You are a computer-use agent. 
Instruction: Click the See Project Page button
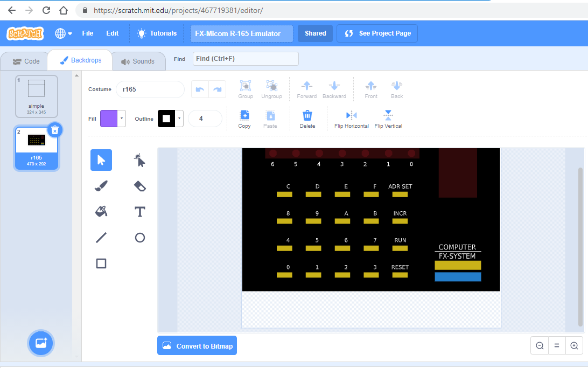tap(377, 33)
